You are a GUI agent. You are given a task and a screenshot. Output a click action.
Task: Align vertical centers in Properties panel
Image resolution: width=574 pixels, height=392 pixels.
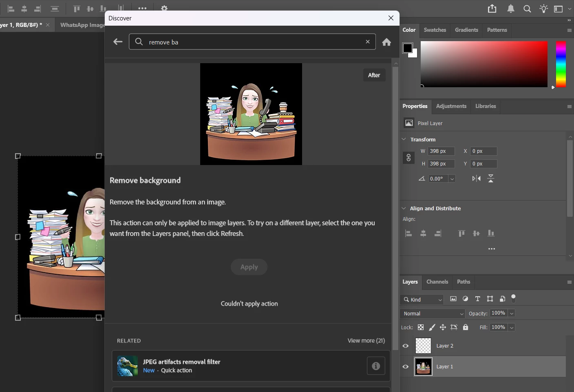[476, 233]
